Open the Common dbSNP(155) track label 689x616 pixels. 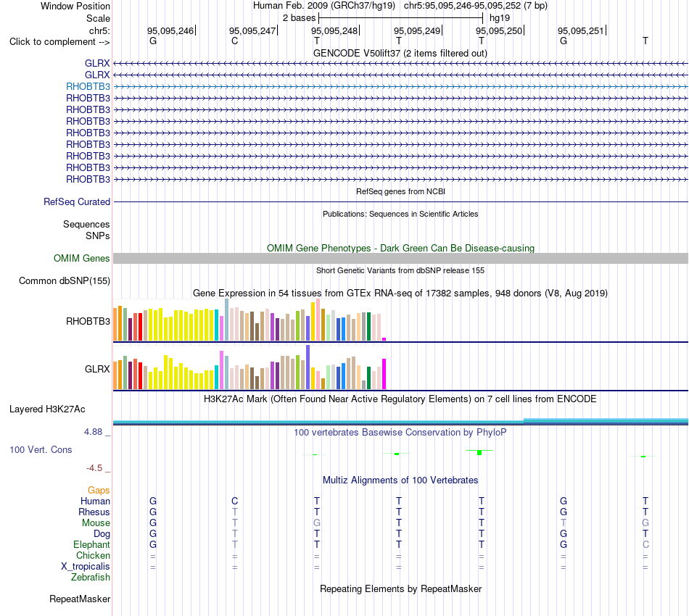tap(64, 281)
